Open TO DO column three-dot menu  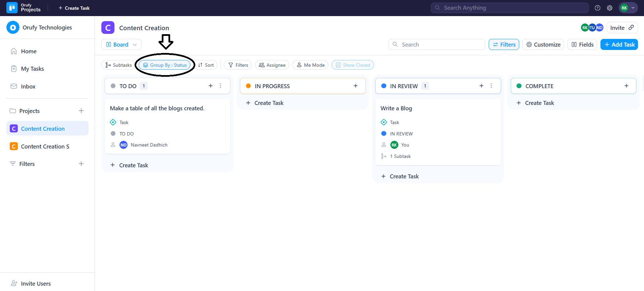[x=220, y=86]
